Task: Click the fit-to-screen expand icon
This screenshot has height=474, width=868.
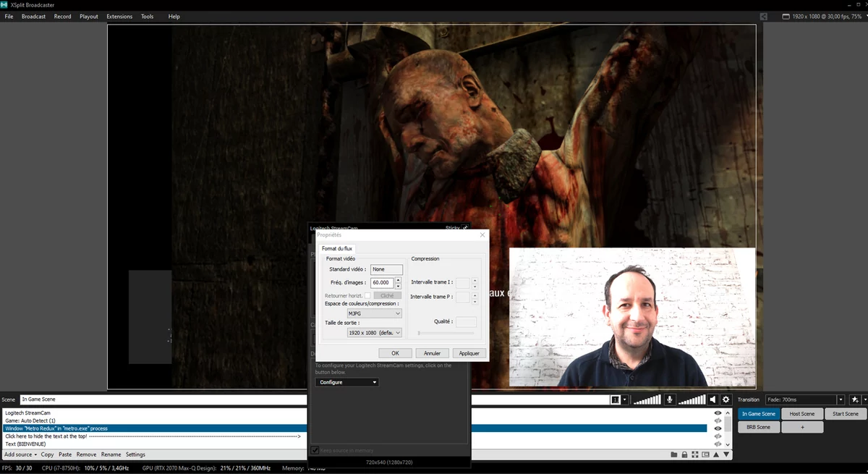Action: click(696, 454)
